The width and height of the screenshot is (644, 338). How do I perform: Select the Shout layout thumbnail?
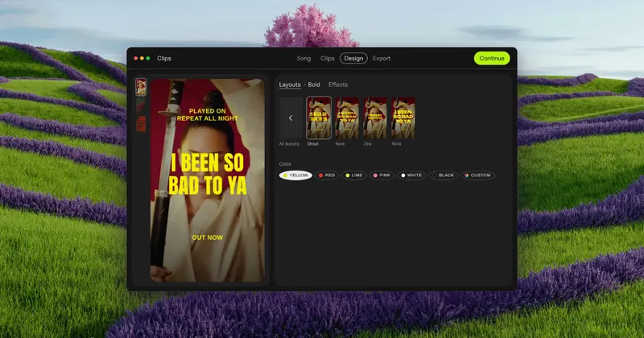click(x=319, y=117)
